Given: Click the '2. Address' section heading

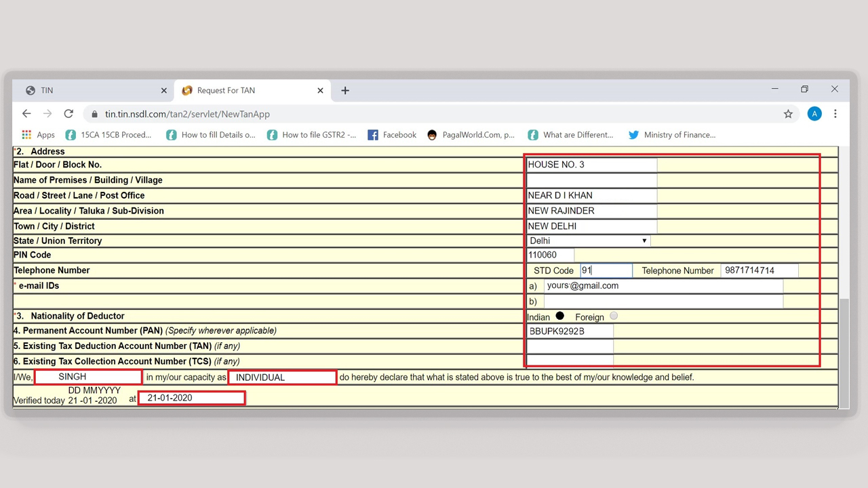Looking at the screenshot, I should [x=41, y=152].
